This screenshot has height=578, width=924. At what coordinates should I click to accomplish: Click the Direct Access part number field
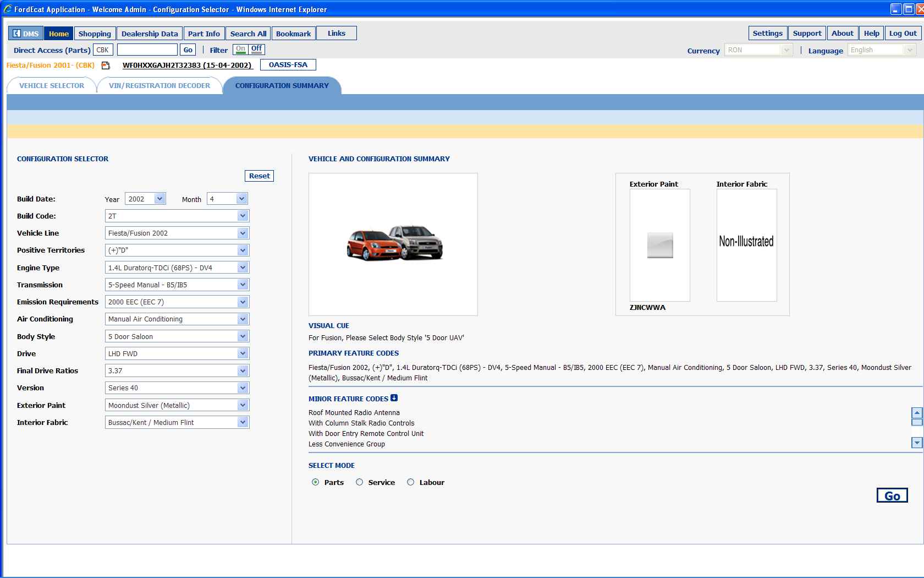point(147,50)
